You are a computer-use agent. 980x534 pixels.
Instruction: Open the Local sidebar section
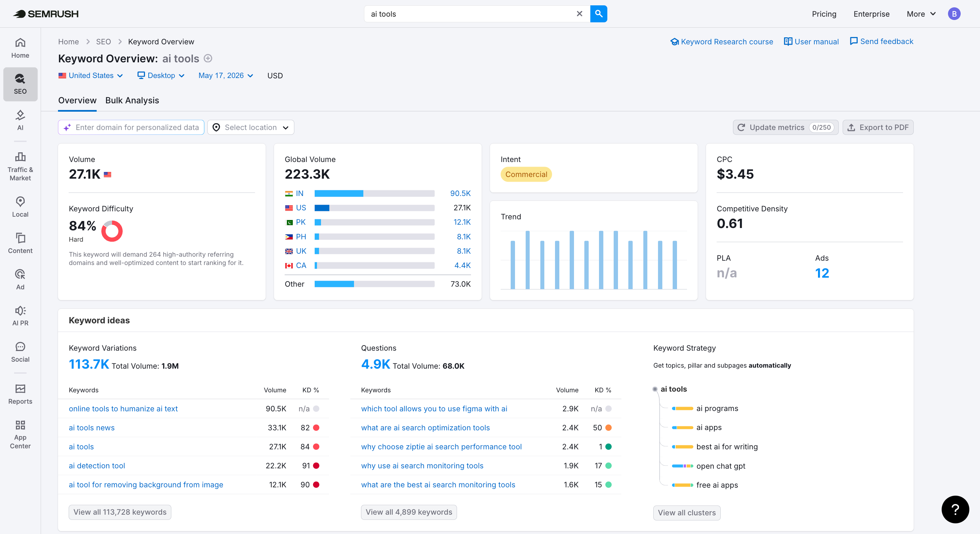(x=20, y=207)
